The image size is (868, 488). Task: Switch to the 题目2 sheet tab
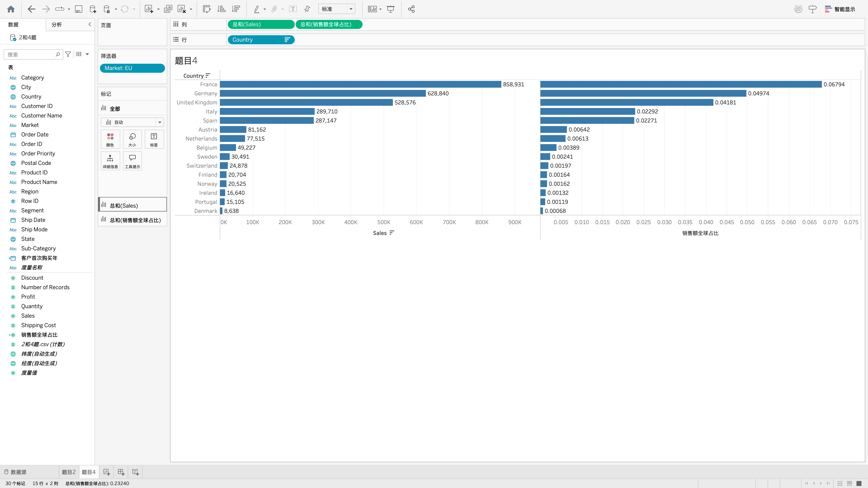(x=69, y=472)
